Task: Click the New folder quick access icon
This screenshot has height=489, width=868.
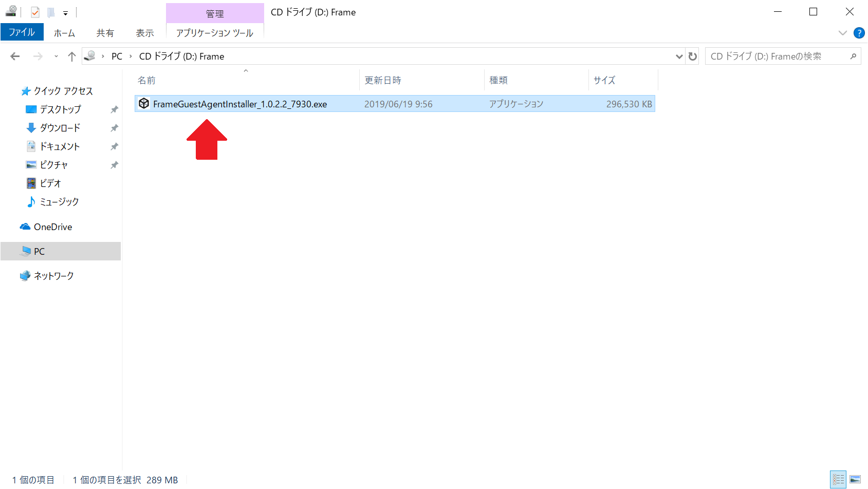Action: click(51, 12)
